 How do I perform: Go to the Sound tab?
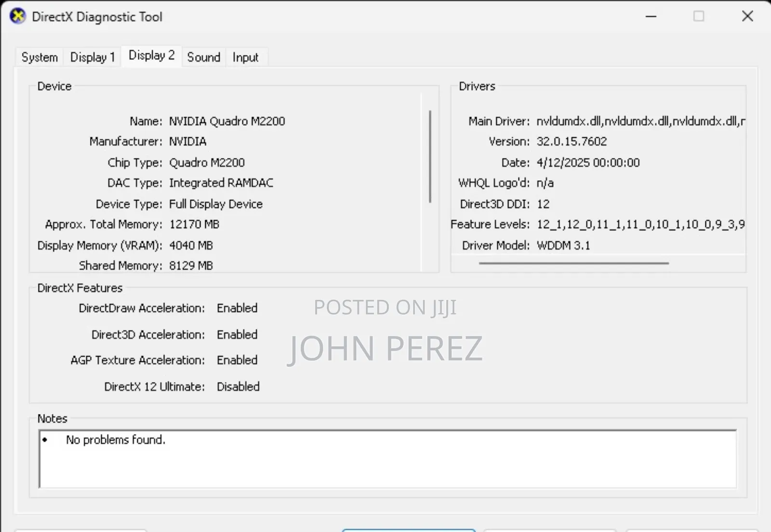click(x=203, y=57)
